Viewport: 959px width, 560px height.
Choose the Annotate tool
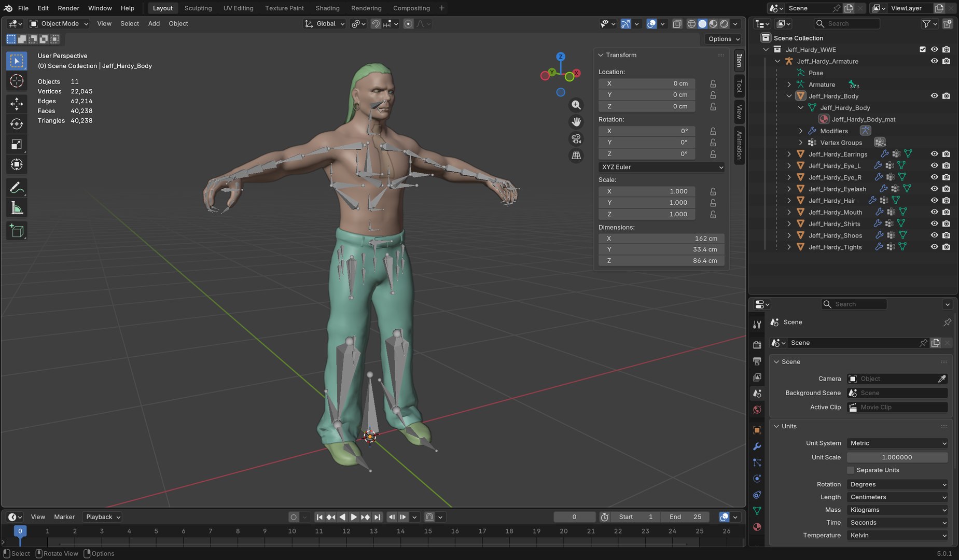click(17, 188)
